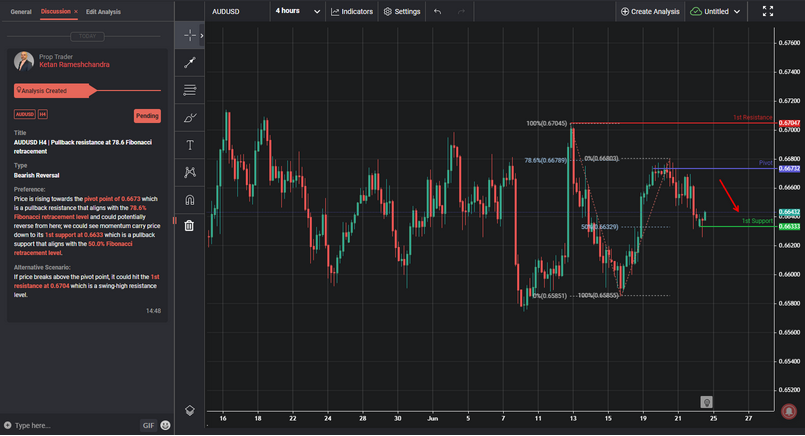The image size is (805, 436).
Task: Open the pattern drawing tool
Action: point(189,172)
